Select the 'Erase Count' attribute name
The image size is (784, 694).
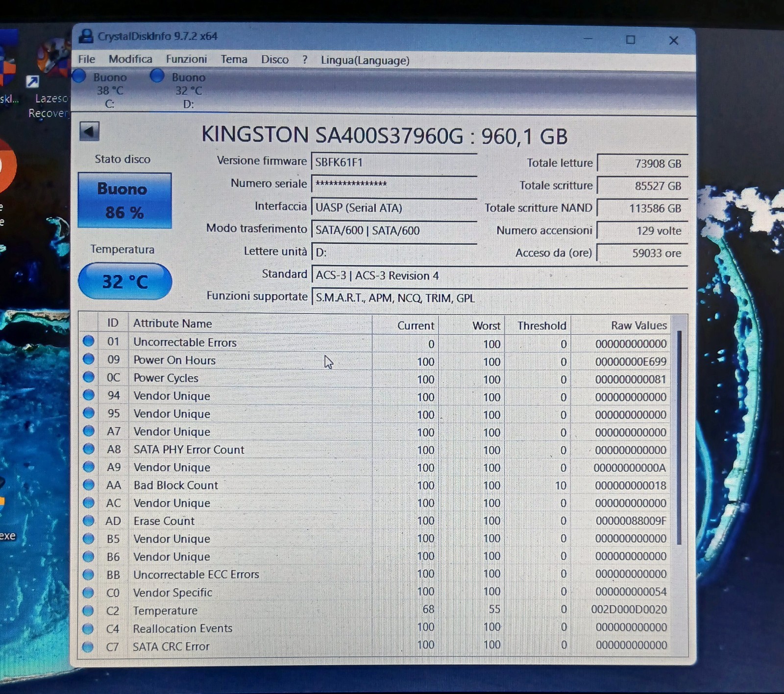pos(164,521)
